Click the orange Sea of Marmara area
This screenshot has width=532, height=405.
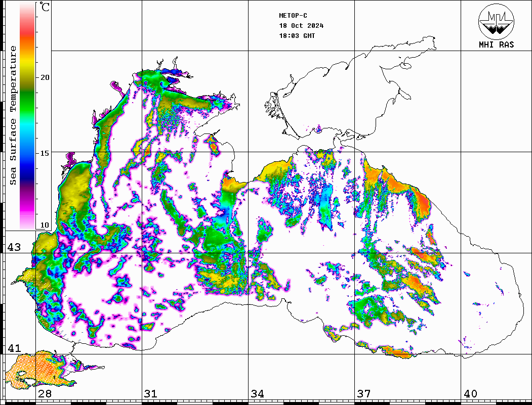[40, 369]
